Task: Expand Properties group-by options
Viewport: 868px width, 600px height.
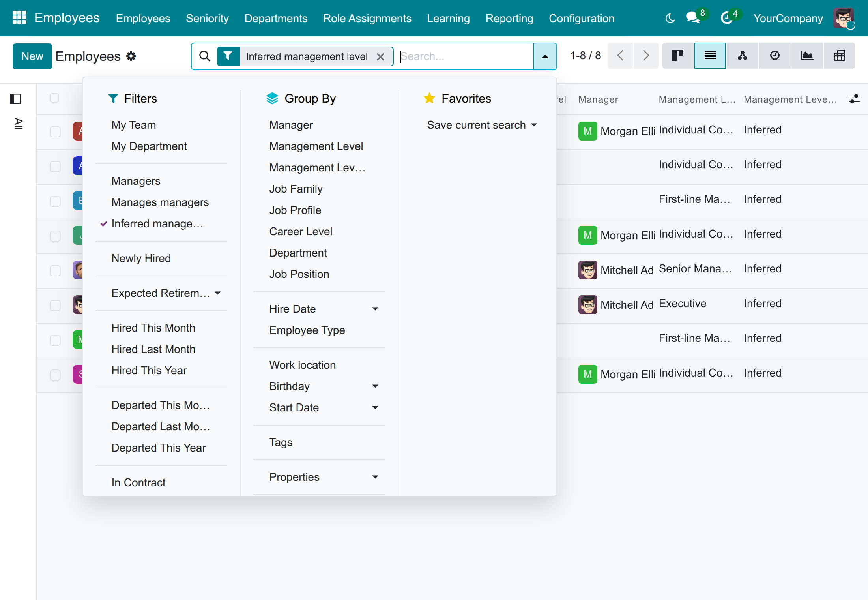Action: tap(324, 477)
